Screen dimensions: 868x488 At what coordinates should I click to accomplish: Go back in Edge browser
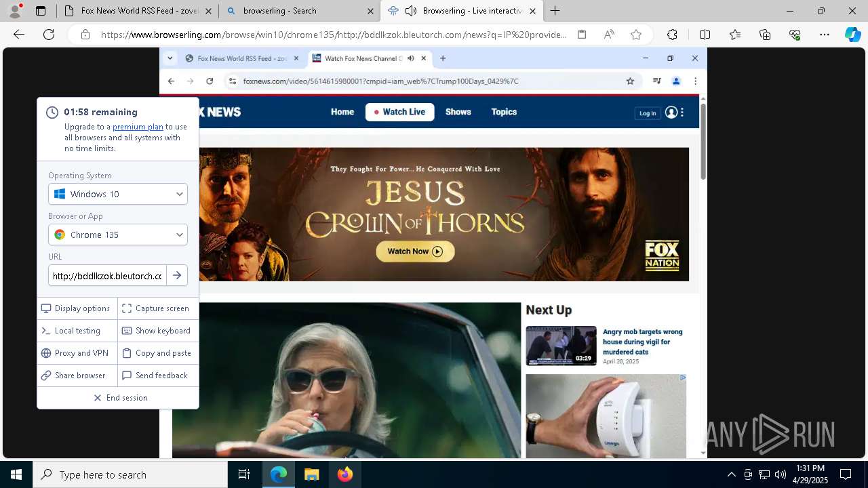pyautogui.click(x=19, y=35)
